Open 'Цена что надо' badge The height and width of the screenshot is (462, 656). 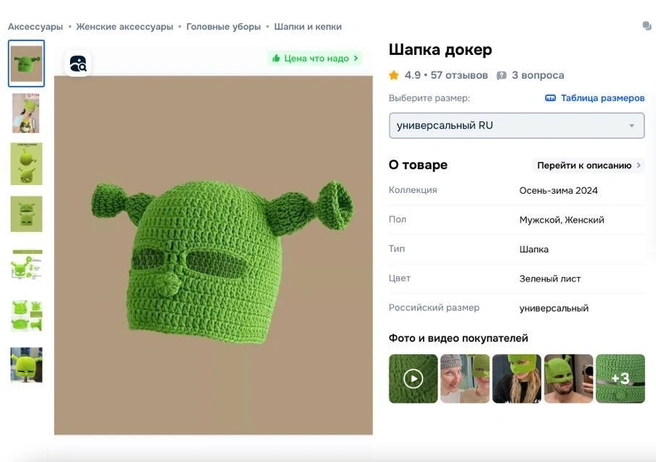click(x=315, y=58)
